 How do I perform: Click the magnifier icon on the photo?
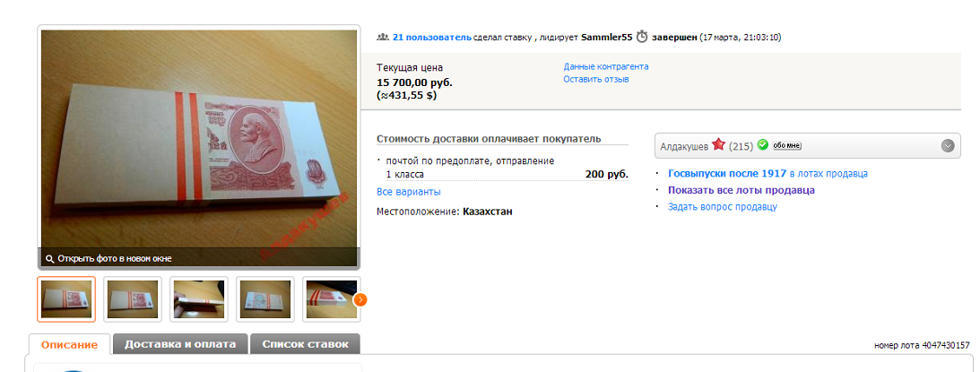(x=49, y=258)
